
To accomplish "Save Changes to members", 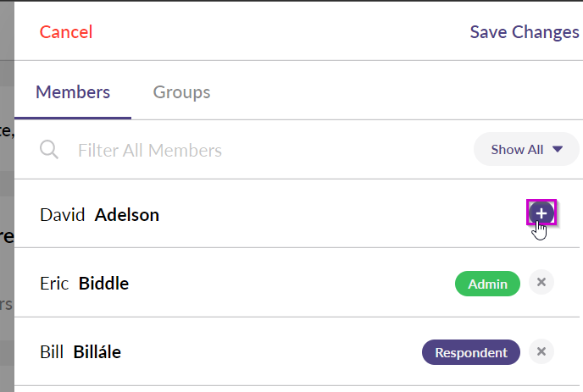I will [525, 32].
